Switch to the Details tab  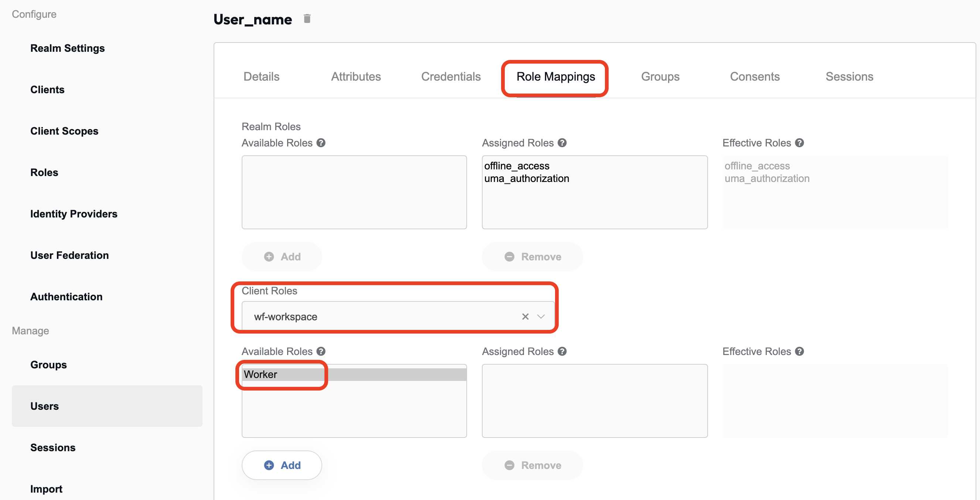click(x=261, y=77)
